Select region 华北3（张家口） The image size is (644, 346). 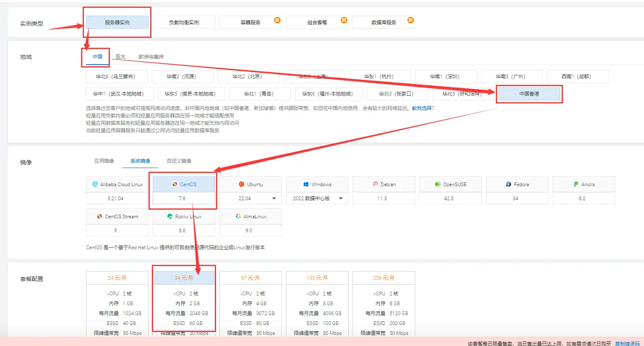pos(398,94)
